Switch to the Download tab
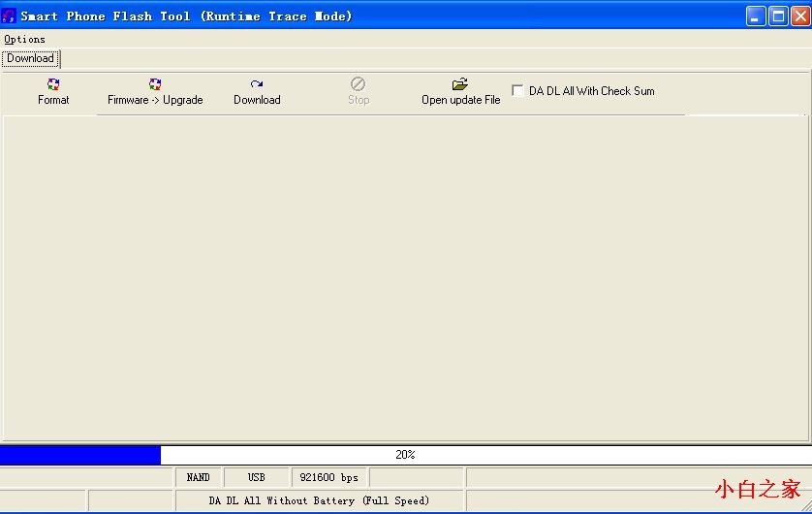Image resolution: width=812 pixels, height=514 pixels. click(x=31, y=58)
